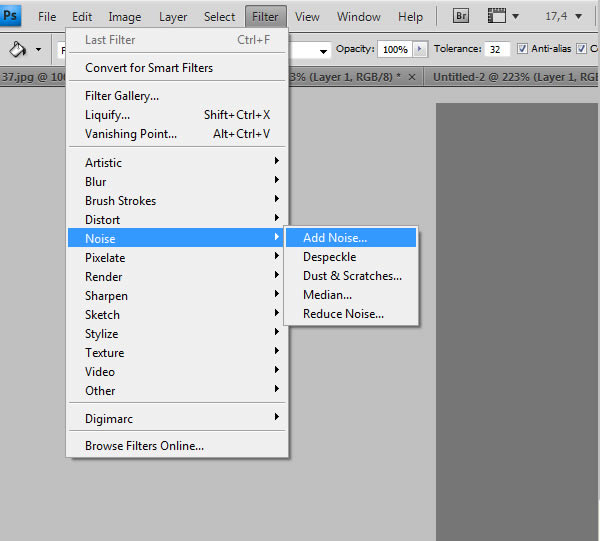The image size is (600, 541).
Task: Choose Reduce Noise from the submenu
Action: pos(343,314)
